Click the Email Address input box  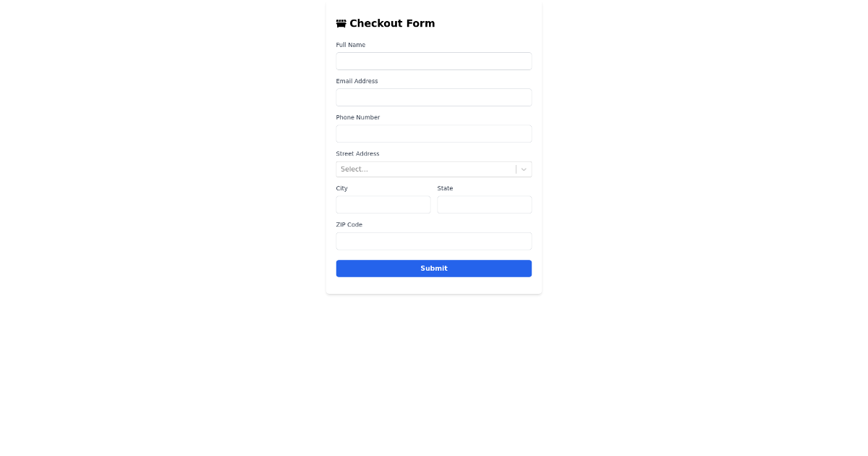pyautogui.click(x=434, y=97)
